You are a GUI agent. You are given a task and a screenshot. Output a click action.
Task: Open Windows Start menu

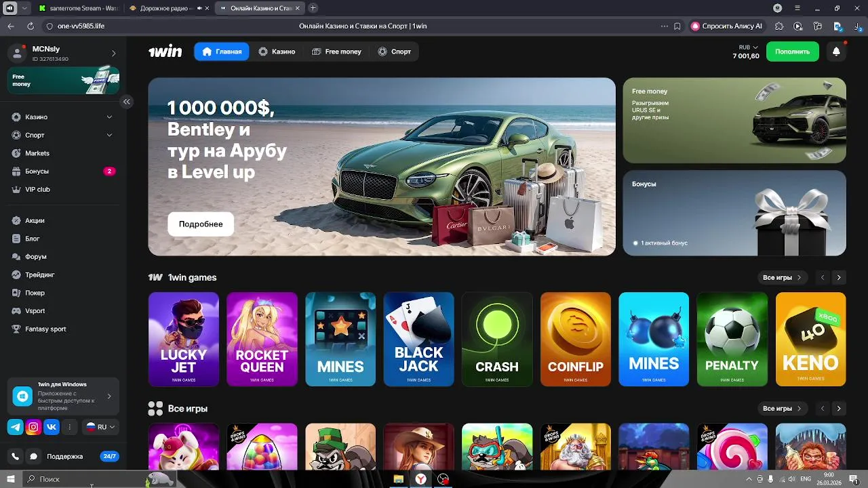click(11, 479)
